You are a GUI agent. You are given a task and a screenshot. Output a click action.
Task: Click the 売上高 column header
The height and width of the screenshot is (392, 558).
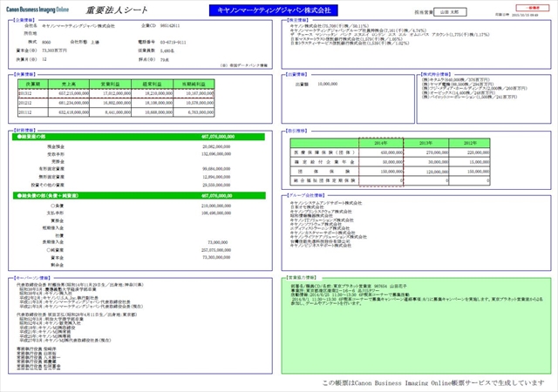click(69, 84)
